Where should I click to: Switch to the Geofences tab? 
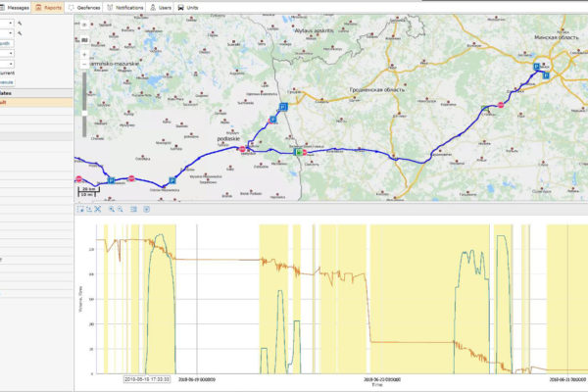86,7
